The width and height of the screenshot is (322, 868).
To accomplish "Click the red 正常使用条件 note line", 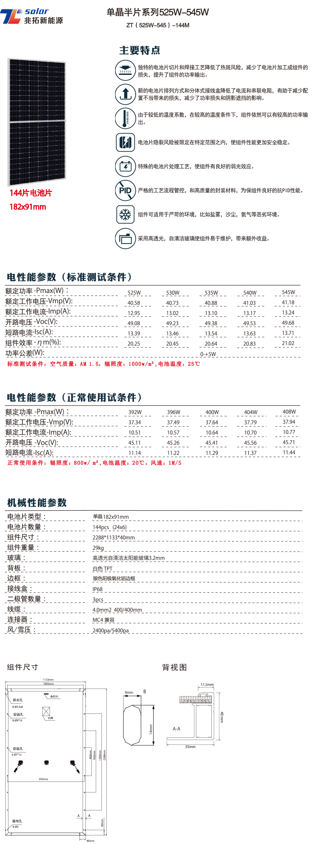I will 95,463.
